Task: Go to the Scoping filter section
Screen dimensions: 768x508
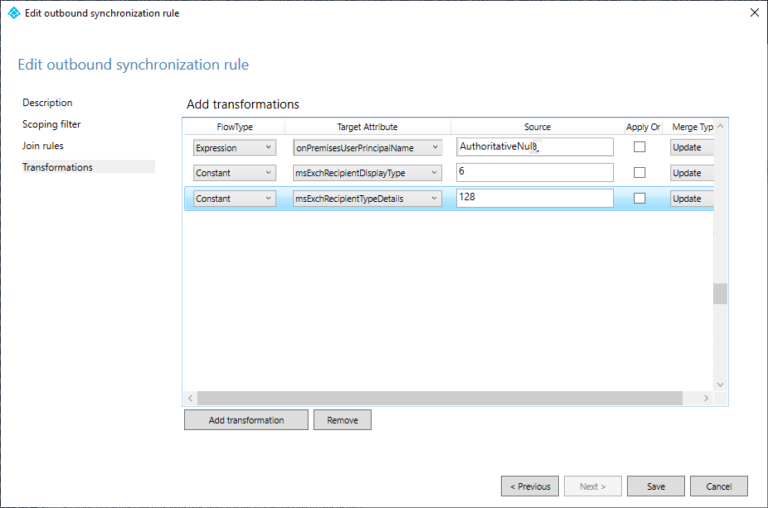Action: (52, 124)
